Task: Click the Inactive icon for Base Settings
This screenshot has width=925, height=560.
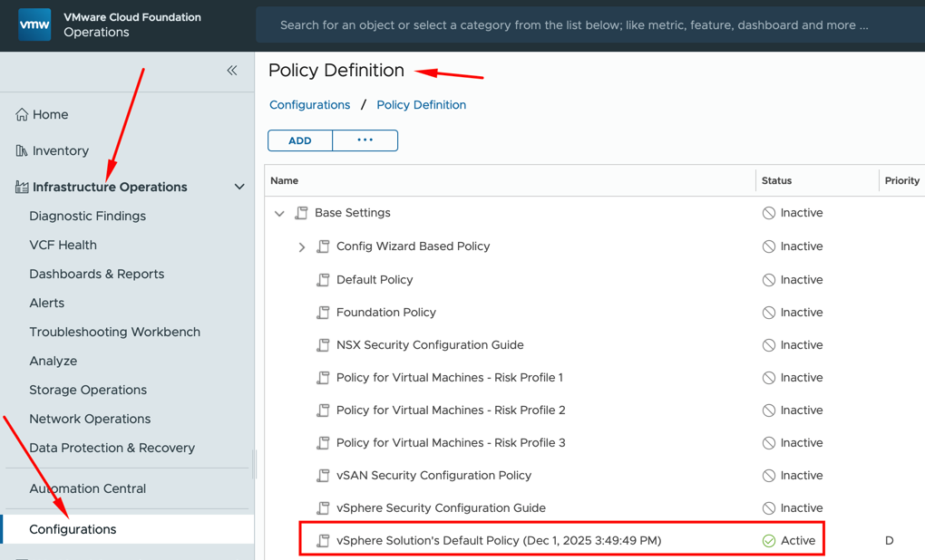Action: [769, 213]
